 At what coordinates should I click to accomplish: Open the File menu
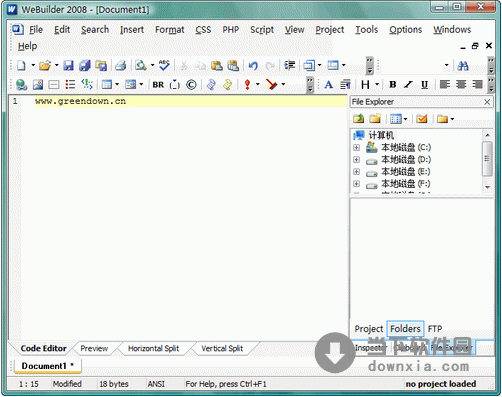tap(36, 30)
